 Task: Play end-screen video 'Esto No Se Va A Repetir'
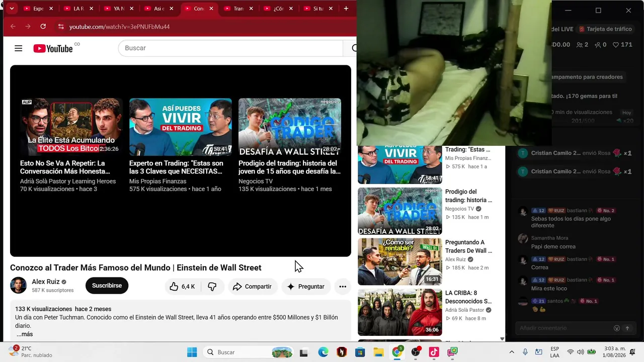point(71,127)
